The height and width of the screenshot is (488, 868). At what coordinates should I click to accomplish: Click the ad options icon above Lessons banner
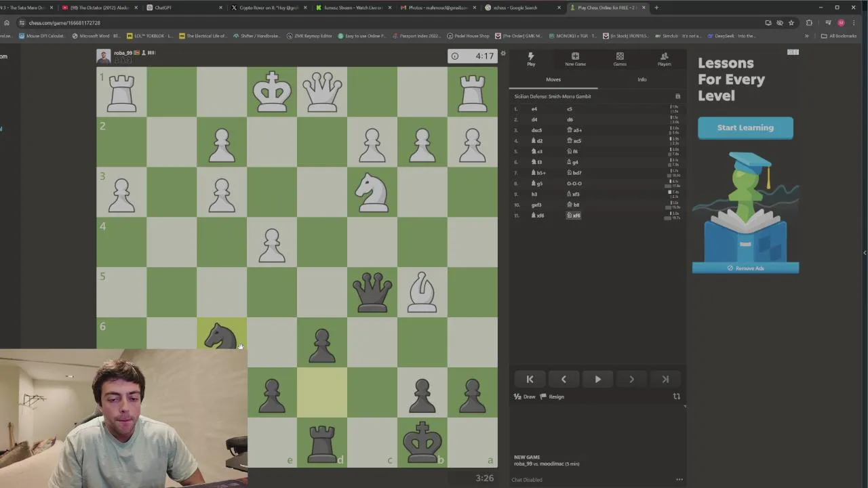(793, 52)
